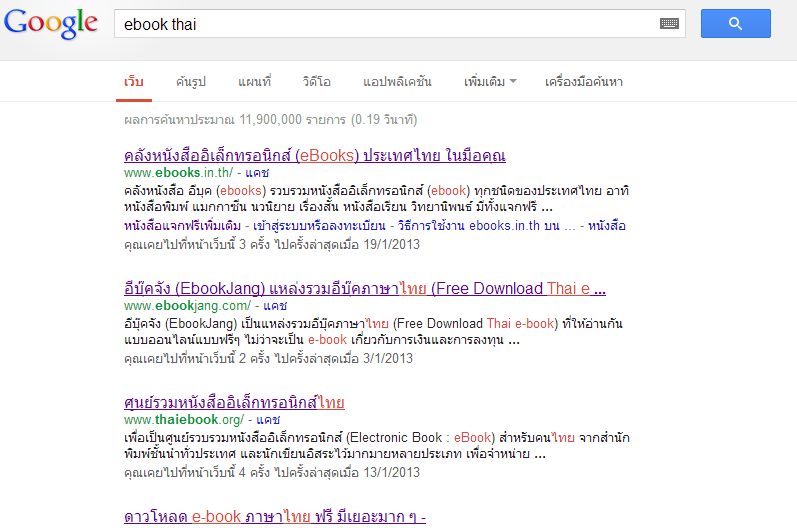Open แคช link for thaiebook.org

[x=268, y=420]
